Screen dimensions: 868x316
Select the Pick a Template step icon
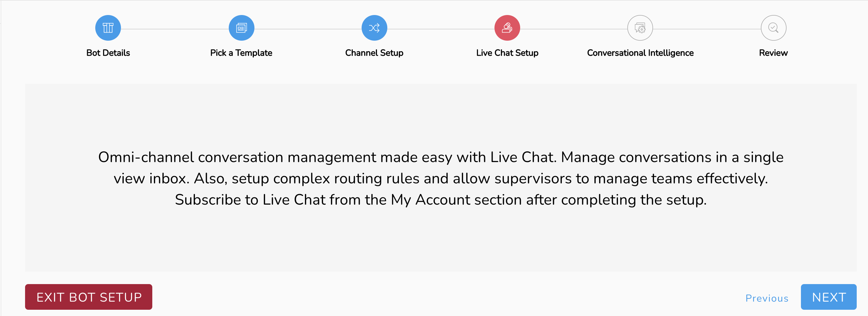(x=241, y=28)
